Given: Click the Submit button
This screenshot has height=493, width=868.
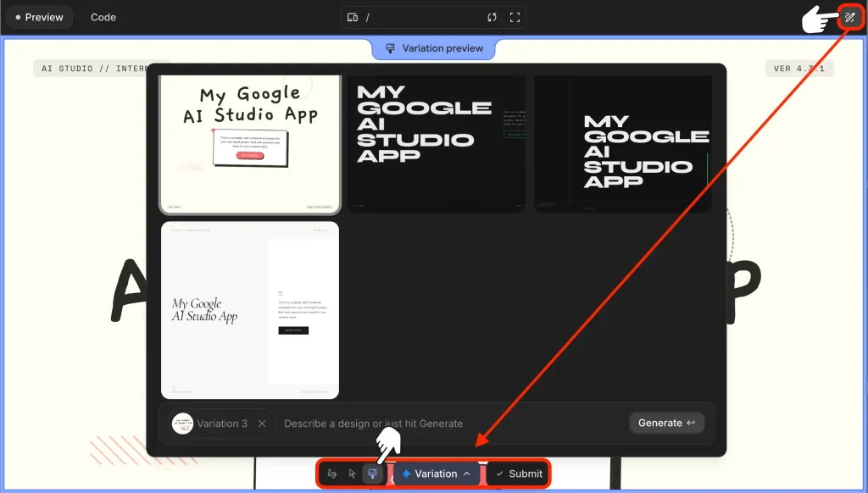Looking at the screenshot, I should pos(519,474).
